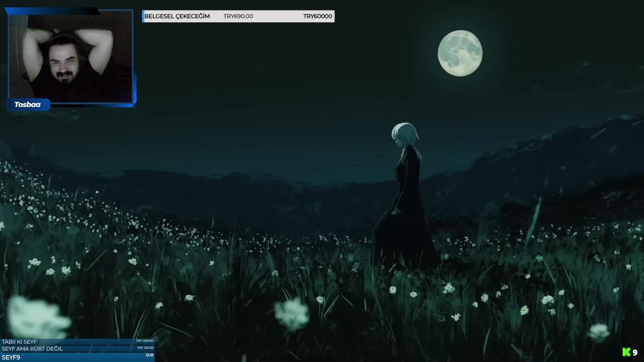Click the SEYF9 subscriber name
644x362 pixels.
tap(11, 357)
